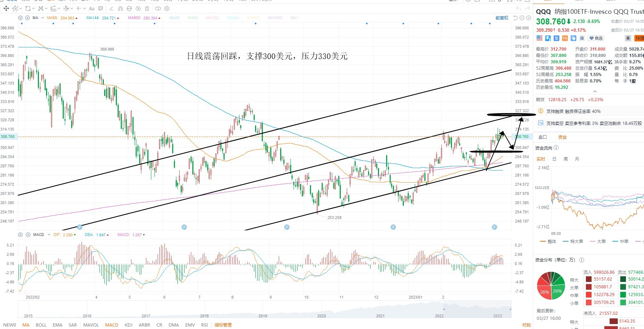
Task: Click the right handle of timeline range
Action: point(510,309)
